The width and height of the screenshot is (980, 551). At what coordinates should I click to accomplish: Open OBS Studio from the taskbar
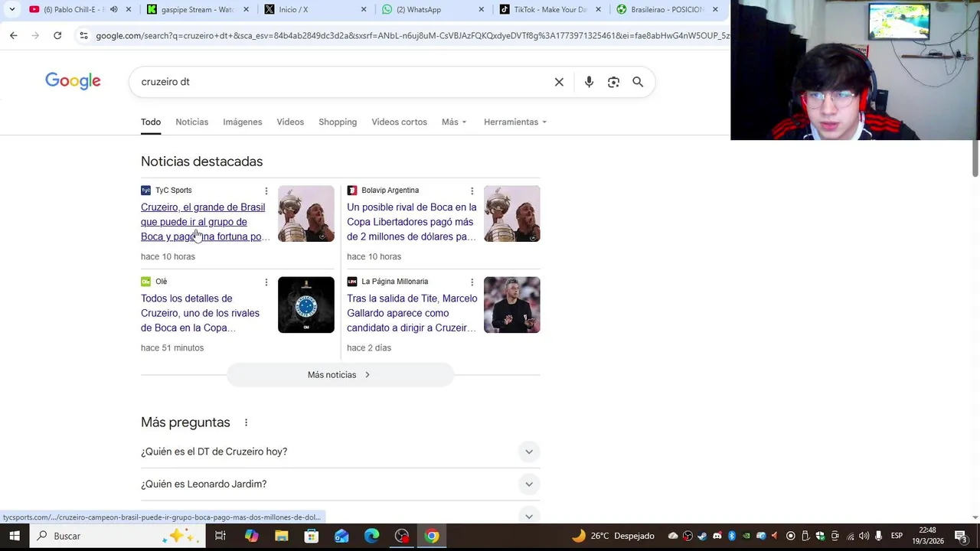click(402, 536)
